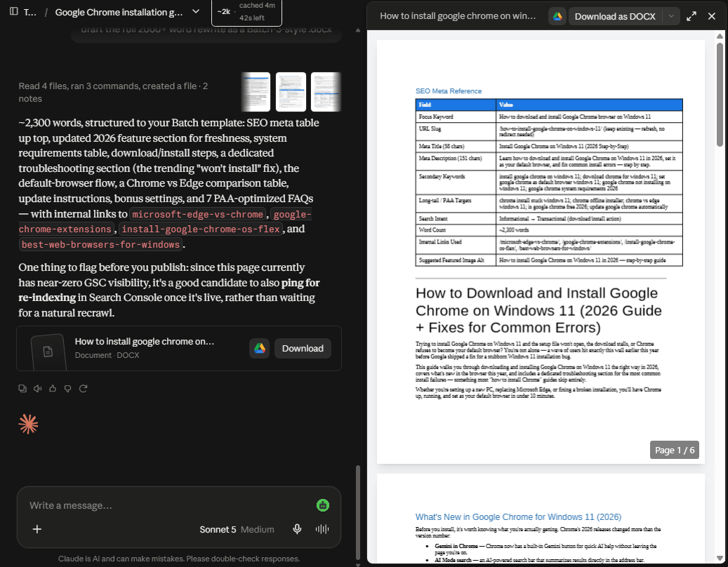Click the green robot extension icon
The image size is (728, 567).
pos(323,505)
